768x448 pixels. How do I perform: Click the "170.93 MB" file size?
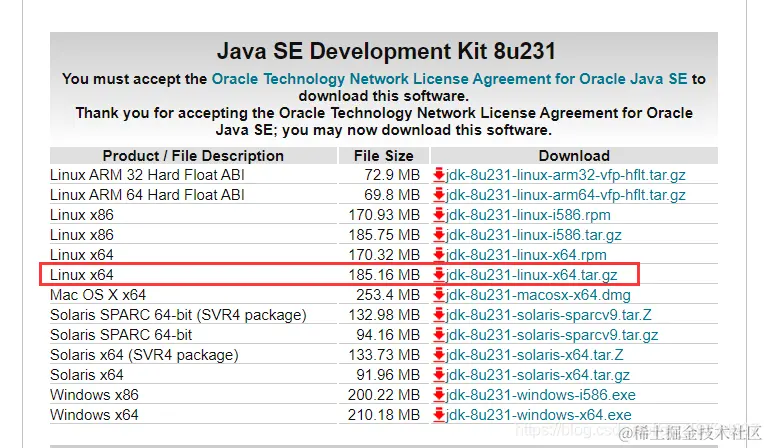(x=384, y=215)
